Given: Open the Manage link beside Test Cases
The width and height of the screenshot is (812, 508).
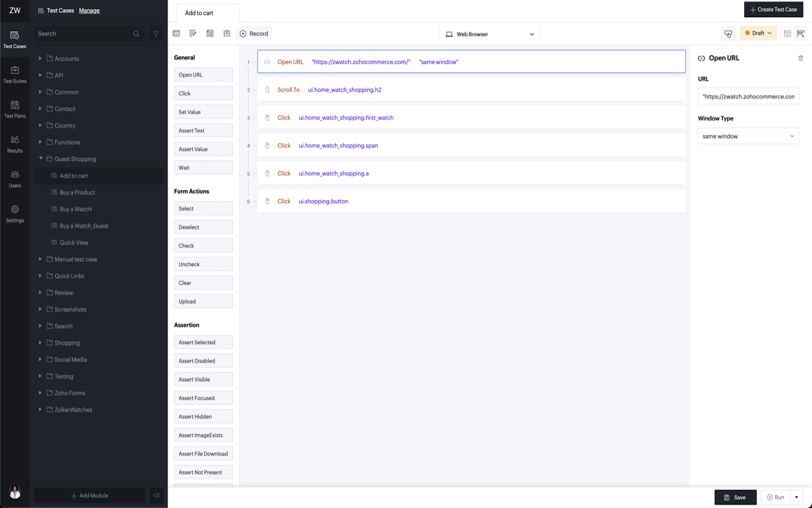Looking at the screenshot, I should tap(89, 10).
